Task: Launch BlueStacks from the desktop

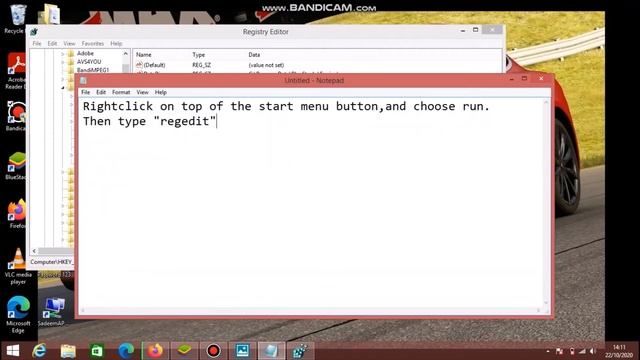Action: coord(16,165)
